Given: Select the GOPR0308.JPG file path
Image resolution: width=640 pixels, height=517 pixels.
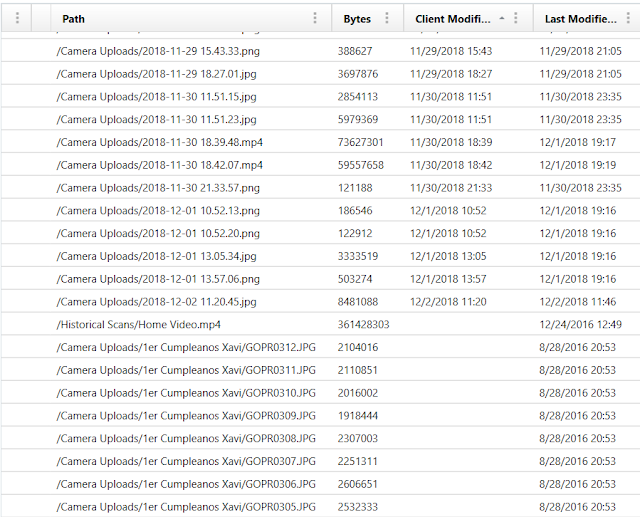Looking at the screenshot, I should 186,439.
